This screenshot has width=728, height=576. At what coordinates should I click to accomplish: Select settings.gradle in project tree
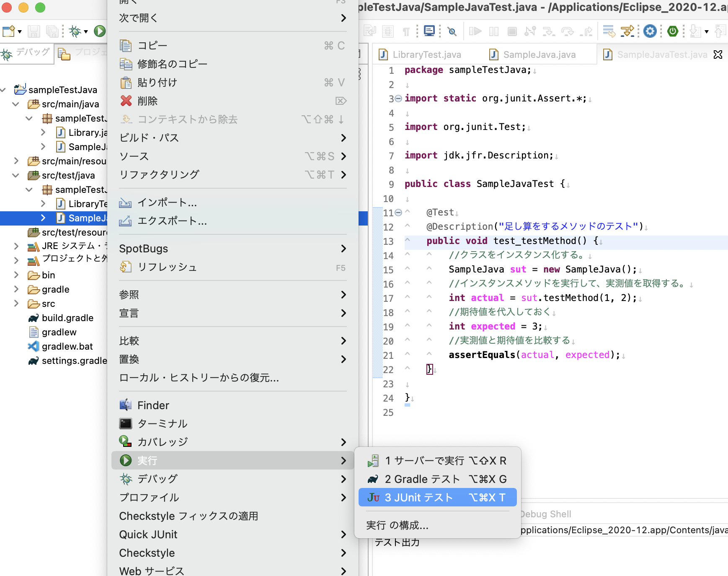(x=67, y=361)
